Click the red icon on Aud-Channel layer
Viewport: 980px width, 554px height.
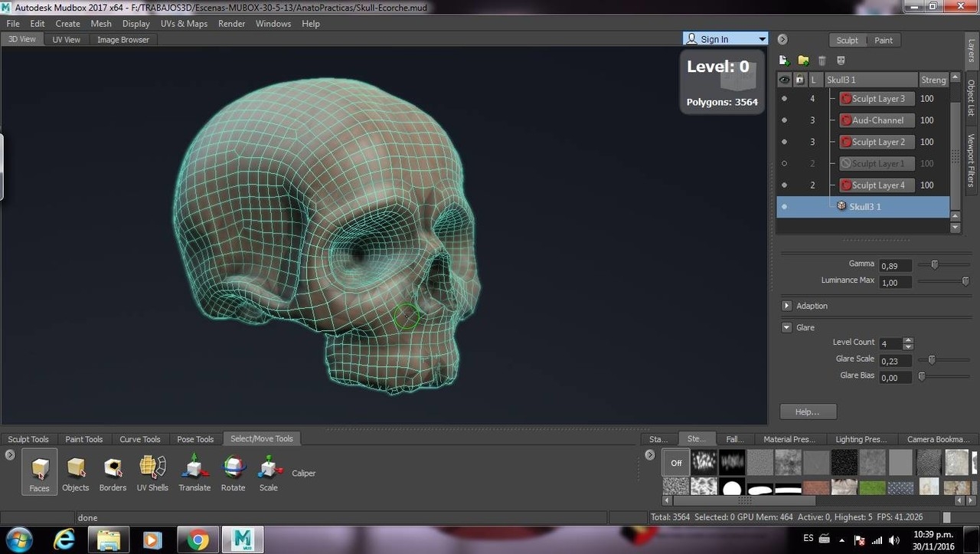(846, 120)
